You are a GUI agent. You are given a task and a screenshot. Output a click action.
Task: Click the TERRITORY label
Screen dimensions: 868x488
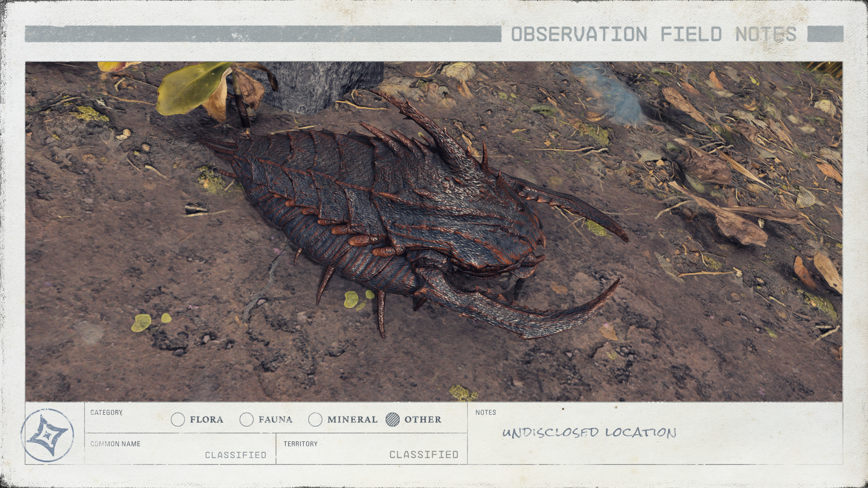(301, 444)
